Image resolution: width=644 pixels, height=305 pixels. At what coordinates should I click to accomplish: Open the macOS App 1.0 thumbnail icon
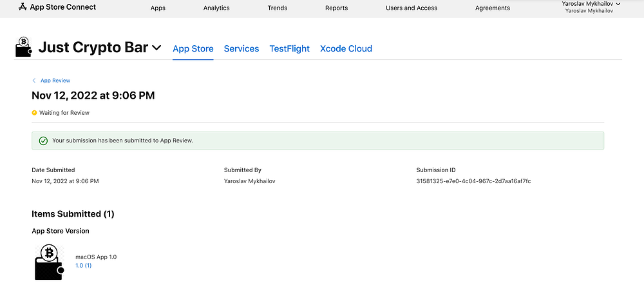click(49, 261)
